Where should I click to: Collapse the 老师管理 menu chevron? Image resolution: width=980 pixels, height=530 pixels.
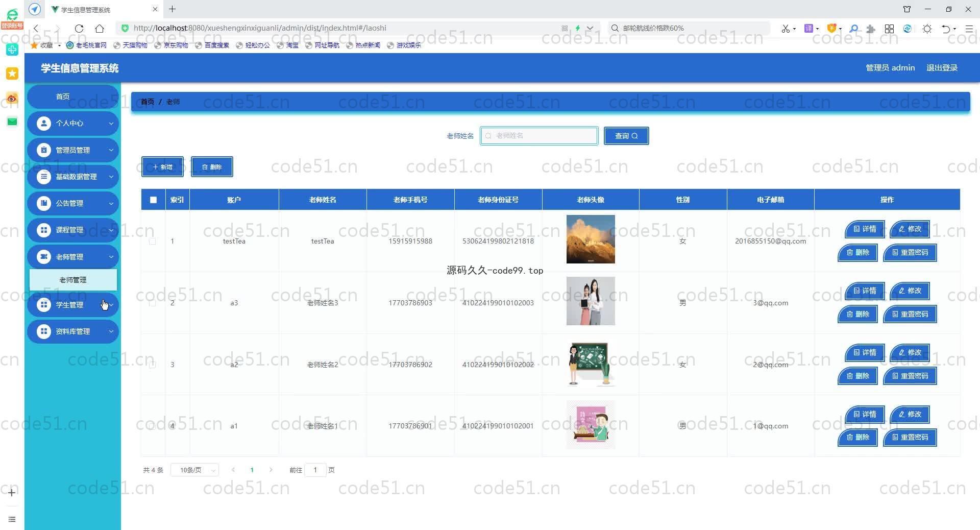pyautogui.click(x=111, y=257)
